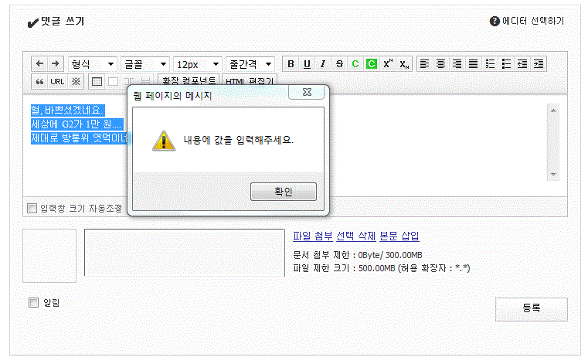
Task: Insert a hyperlink using the URL button
Action: coord(57,81)
